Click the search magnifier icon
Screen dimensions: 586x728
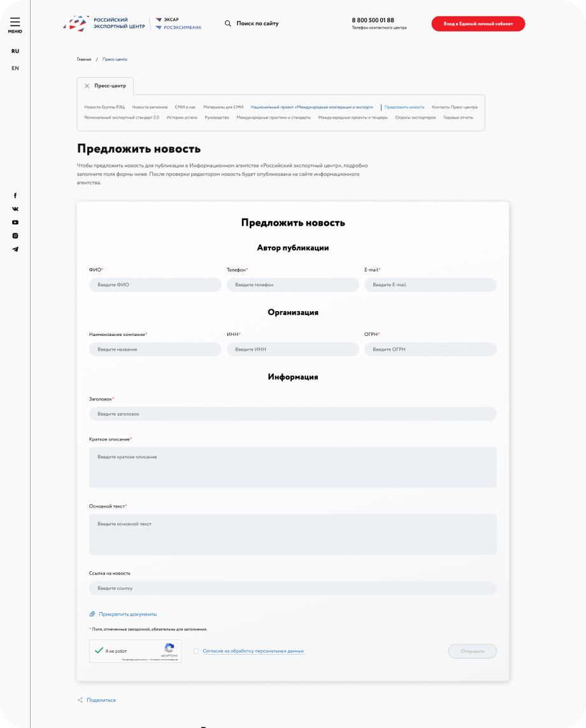(x=228, y=24)
